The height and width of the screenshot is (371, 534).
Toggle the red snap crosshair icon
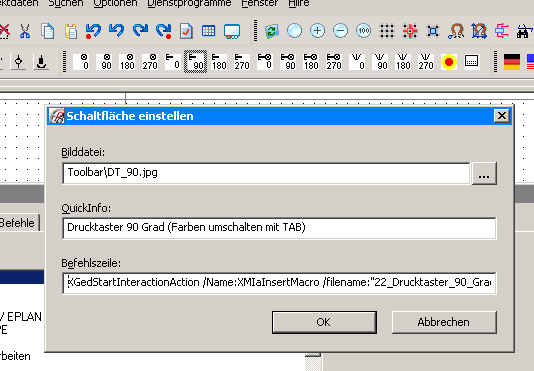tap(410, 31)
